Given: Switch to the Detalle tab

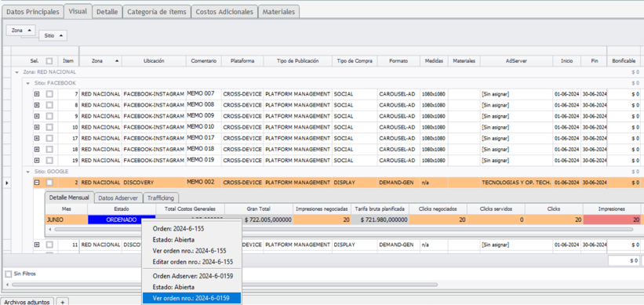Looking at the screenshot, I should (x=107, y=12).
